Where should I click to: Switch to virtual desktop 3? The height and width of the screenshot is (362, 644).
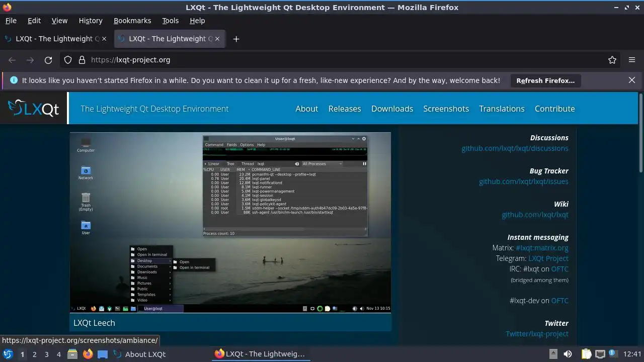coord(46,354)
